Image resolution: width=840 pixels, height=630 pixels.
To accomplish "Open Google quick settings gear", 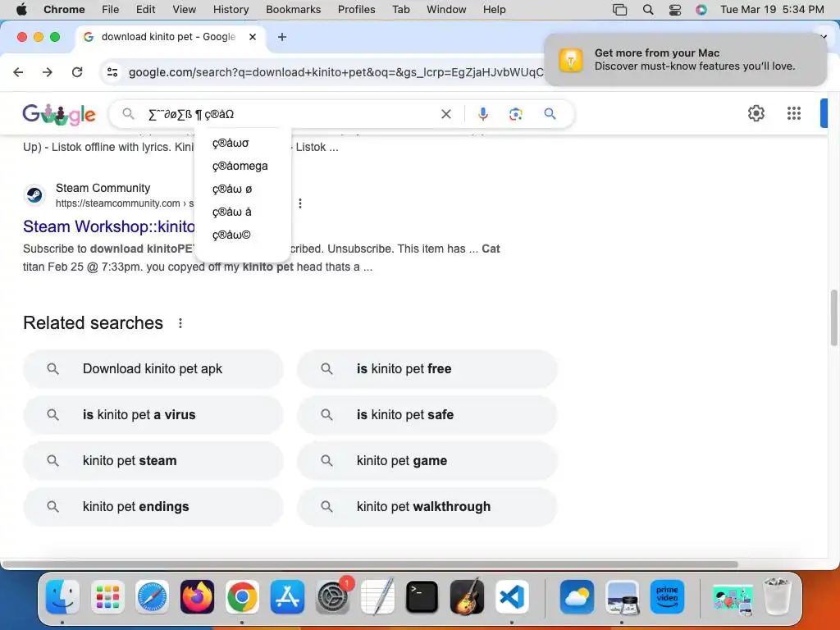I will pyautogui.click(x=756, y=113).
